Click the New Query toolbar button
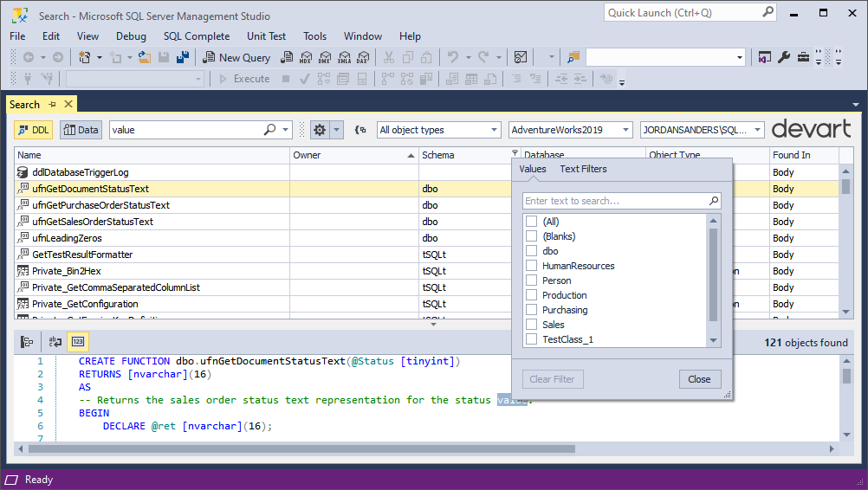The height and width of the screenshot is (490, 868). click(236, 57)
